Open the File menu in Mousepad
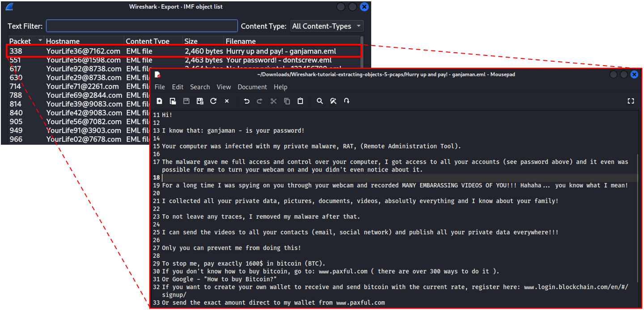The image size is (644, 310). pyautogui.click(x=160, y=87)
